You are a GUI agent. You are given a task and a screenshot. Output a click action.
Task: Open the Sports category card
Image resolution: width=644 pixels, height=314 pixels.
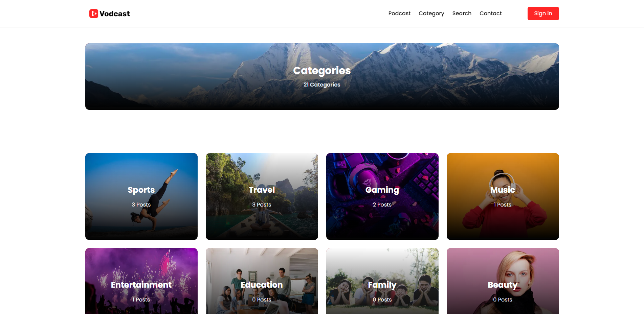click(x=141, y=196)
